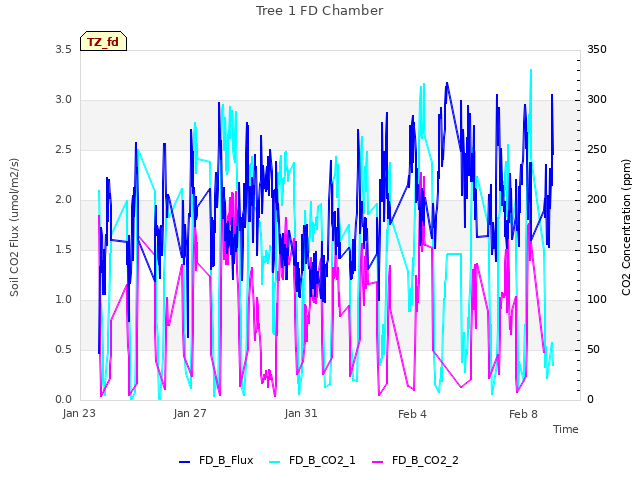Click the cyan peak above 300 near Feb 8
The image size is (640, 480).
tap(531, 70)
